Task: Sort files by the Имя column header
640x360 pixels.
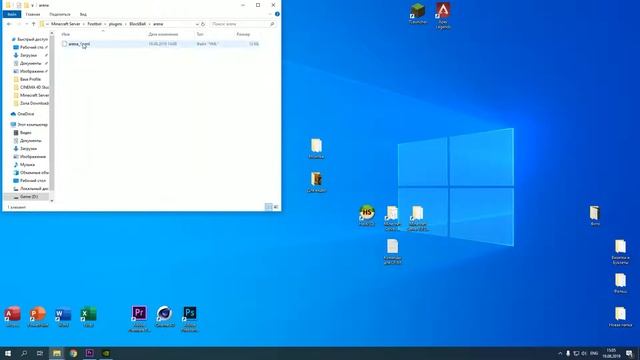Action: 65,34
